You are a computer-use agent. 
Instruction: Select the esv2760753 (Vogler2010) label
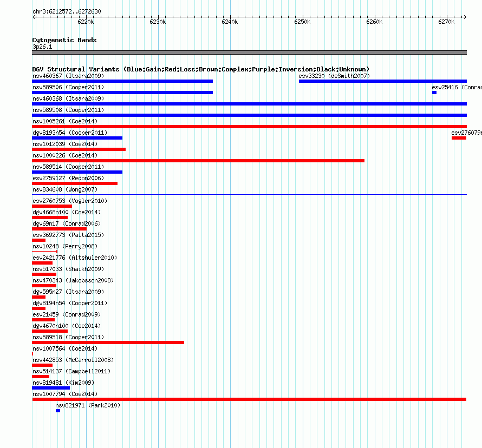click(70, 201)
